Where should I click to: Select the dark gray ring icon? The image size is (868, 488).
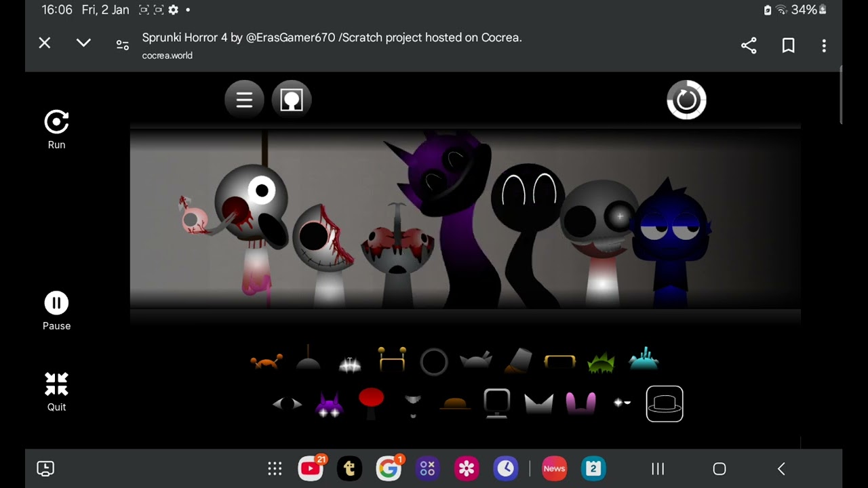coord(434,362)
